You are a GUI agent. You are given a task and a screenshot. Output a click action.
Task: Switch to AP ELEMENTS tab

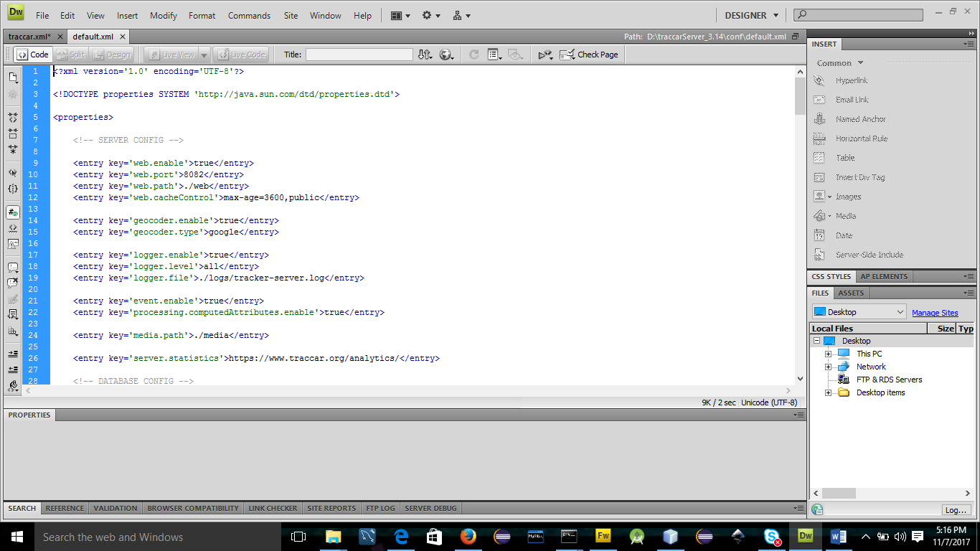[884, 276]
